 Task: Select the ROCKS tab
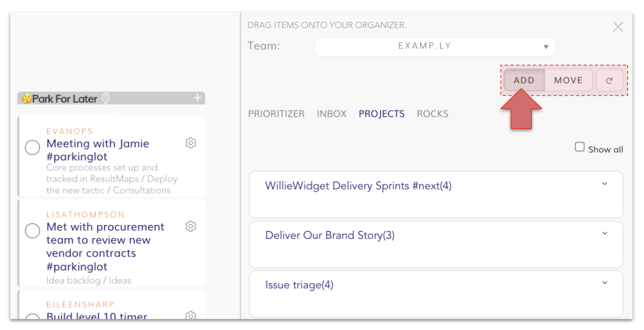pos(432,114)
